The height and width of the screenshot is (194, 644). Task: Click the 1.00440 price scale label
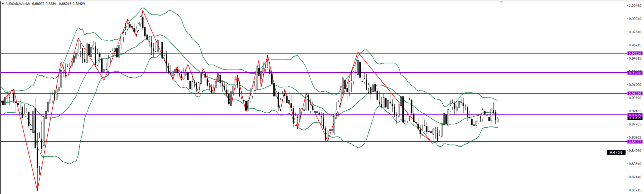pos(635,6)
